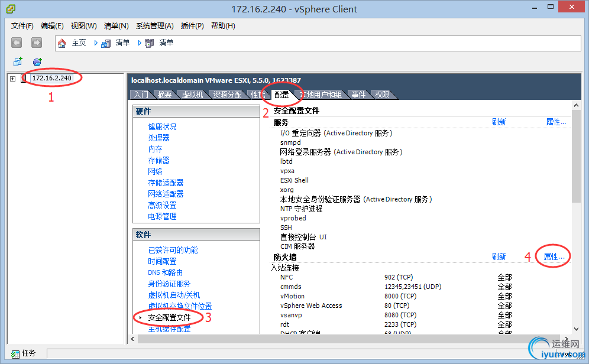Click 刷新 in the 服务 section

click(499, 122)
